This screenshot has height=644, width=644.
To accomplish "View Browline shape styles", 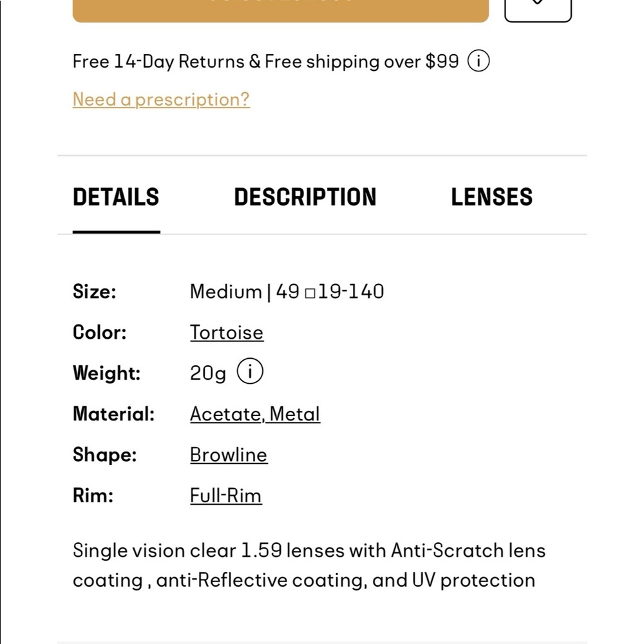I will pos(229,455).
